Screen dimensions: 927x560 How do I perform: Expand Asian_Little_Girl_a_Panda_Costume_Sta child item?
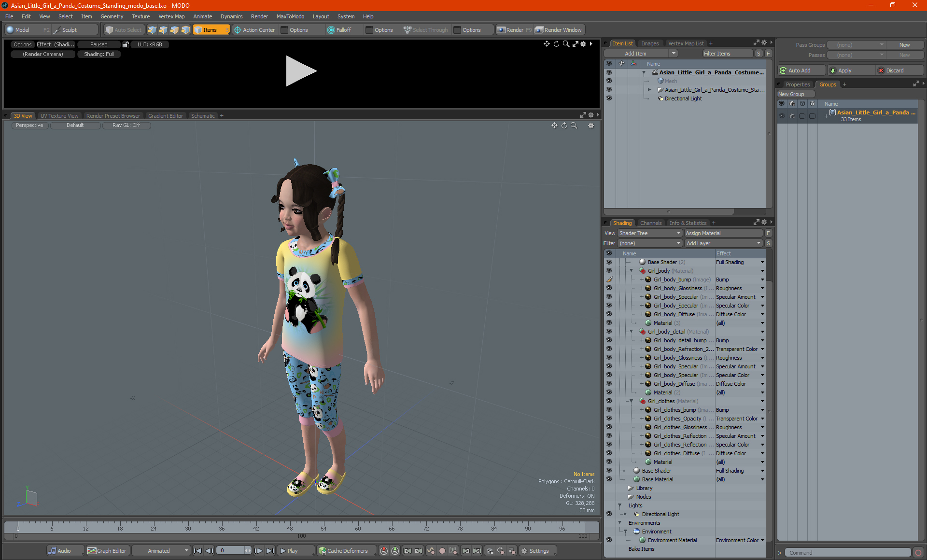[649, 90]
